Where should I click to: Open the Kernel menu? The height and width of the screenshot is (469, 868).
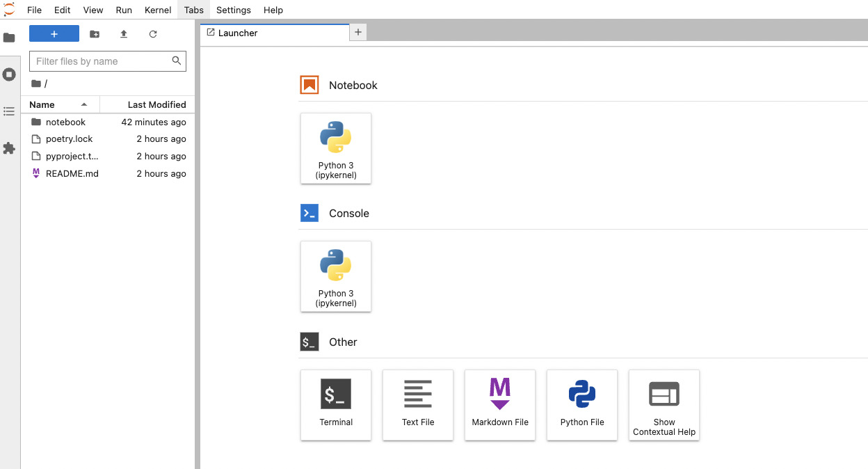158,10
